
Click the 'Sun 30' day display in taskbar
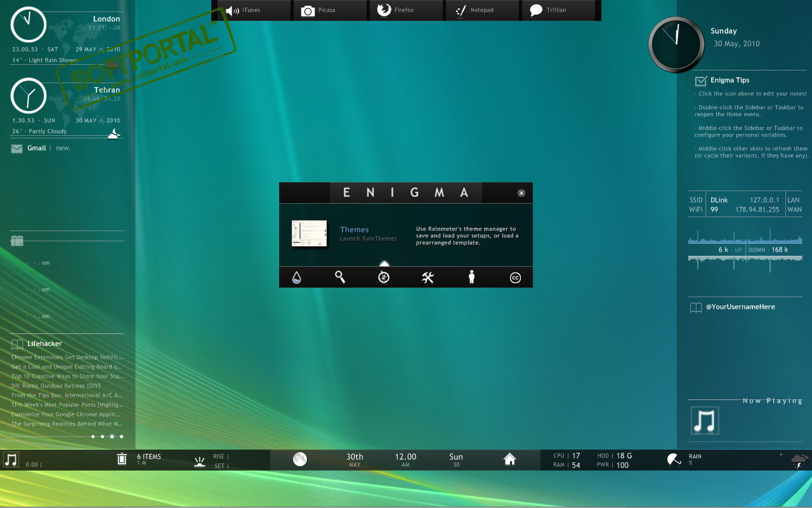(x=456, y=460)
